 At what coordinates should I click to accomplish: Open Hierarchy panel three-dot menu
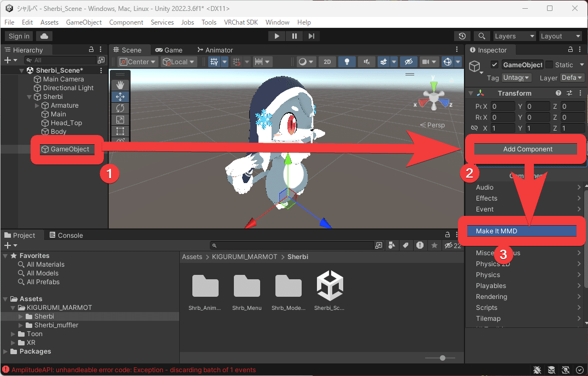(x=101, y=50)
